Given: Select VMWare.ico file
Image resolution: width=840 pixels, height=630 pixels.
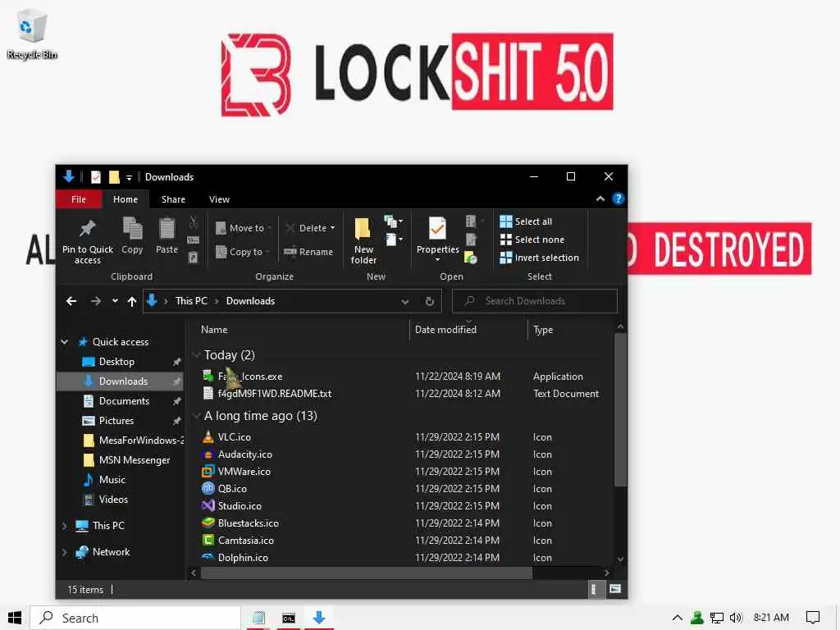Looking at the screenshot, I should tap(244, 472).
